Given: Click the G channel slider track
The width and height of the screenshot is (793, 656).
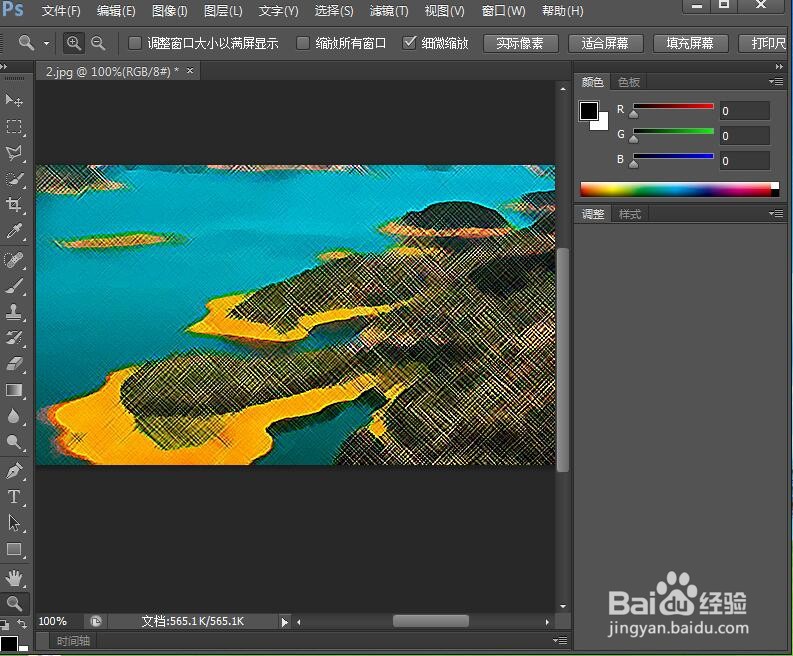Looking at the screenshot, I should point(673,132).
